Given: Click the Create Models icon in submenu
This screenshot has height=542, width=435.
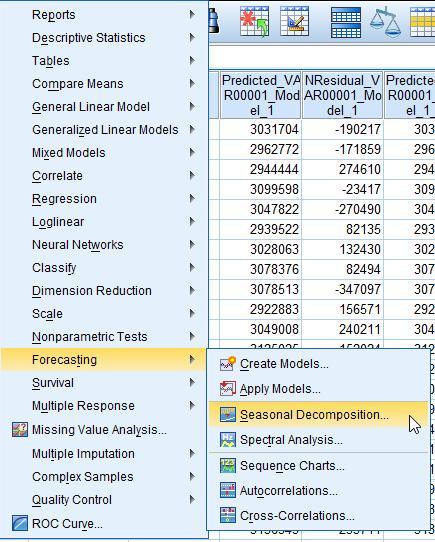Looking at the screenshot, I should (228, 364).
